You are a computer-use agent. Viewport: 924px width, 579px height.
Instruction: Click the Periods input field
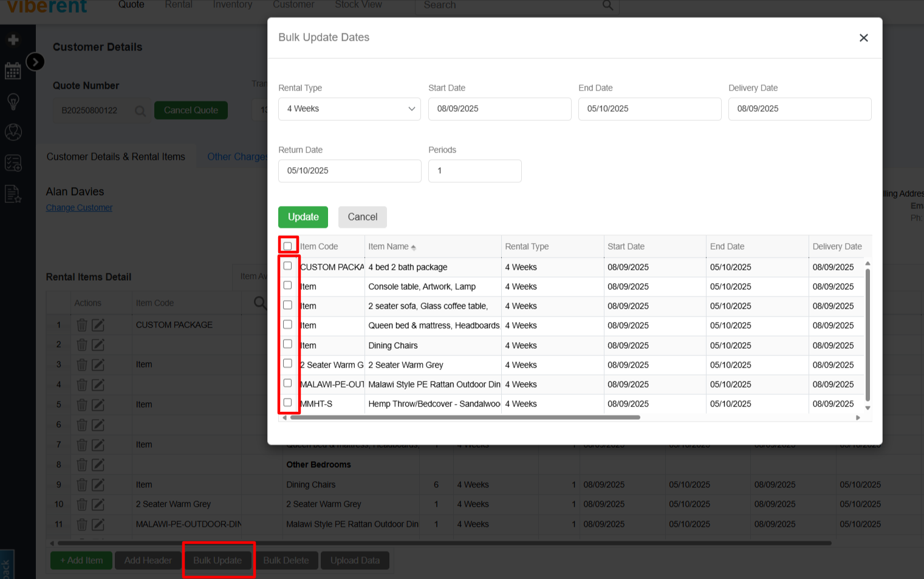coord(474,171)
